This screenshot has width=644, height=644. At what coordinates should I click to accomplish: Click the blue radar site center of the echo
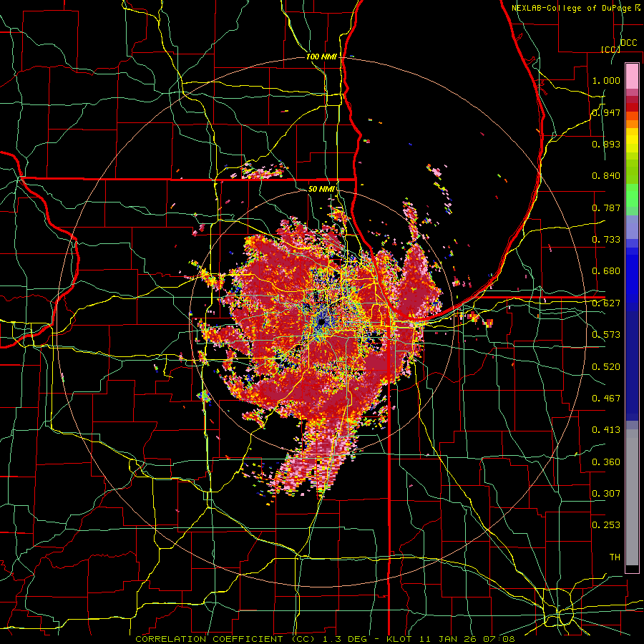pos(321,323)
